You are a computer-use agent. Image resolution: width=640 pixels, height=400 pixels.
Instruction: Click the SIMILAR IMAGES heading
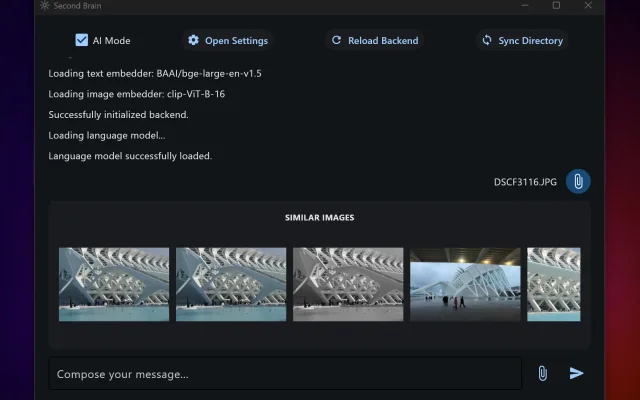(x=320, y=218)
